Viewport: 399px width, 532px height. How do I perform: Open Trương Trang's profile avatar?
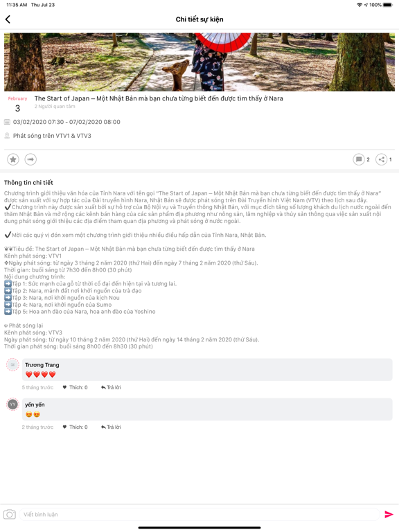pyautogui.click(x=13, y=365)
